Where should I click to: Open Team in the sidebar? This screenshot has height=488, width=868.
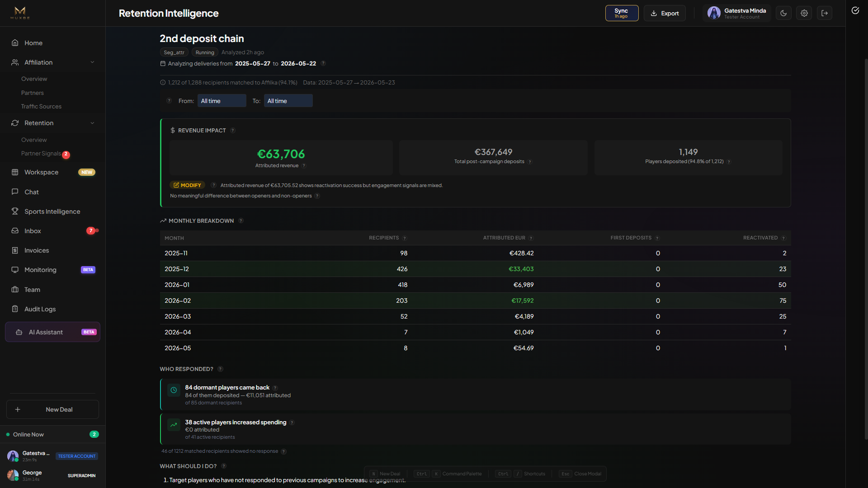[52, 290]
